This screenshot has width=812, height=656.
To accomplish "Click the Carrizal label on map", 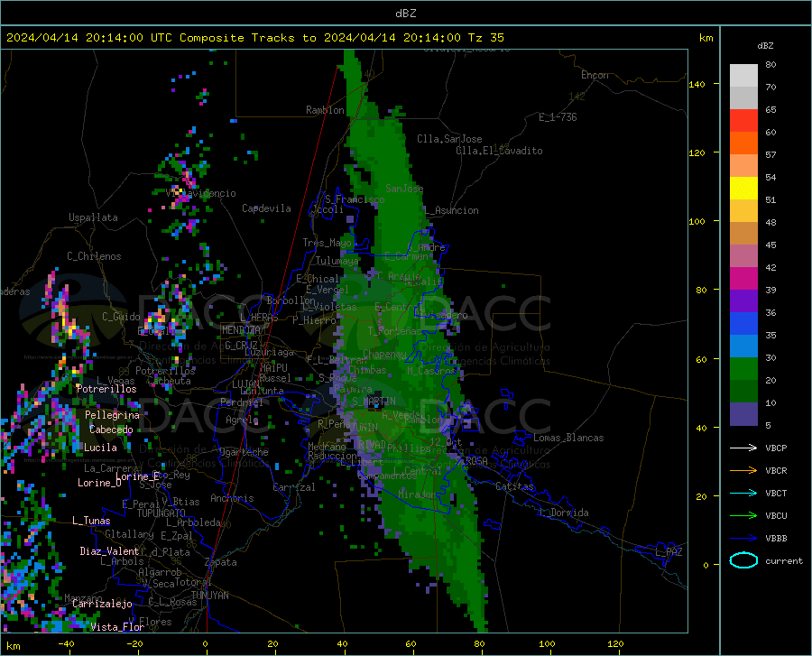I will tap(294, 487).
